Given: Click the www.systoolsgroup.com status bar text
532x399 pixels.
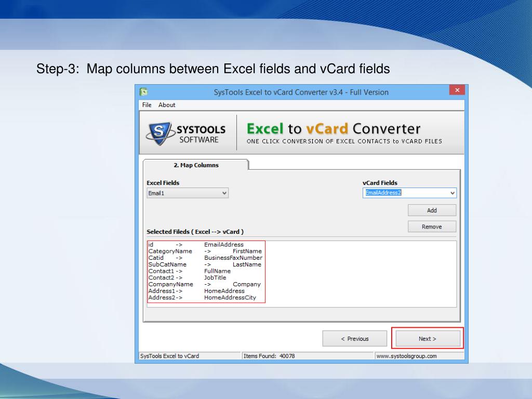Looking at the screenshot, I should click(x=406, y=356).
